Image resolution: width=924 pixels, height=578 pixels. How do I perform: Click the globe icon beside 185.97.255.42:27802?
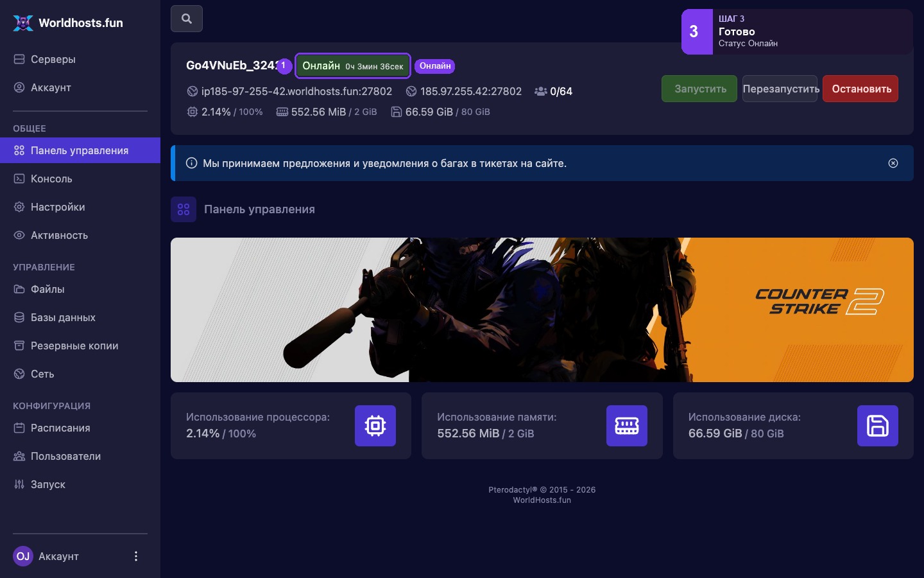(x=411, y=91)
